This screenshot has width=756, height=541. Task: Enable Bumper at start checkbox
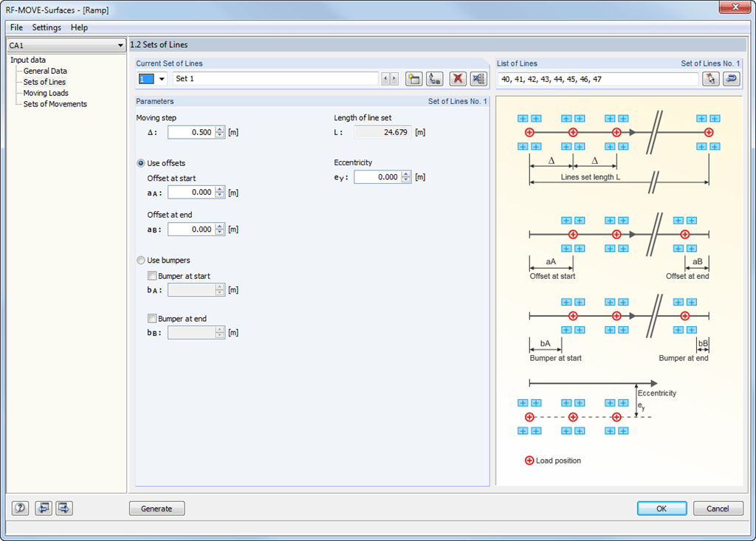(x=152, y=276)
